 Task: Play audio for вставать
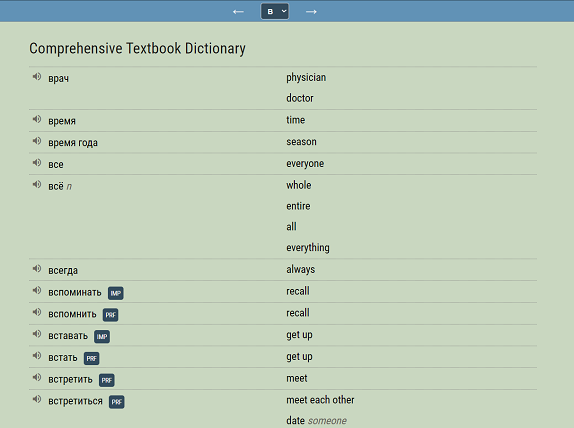37,334
